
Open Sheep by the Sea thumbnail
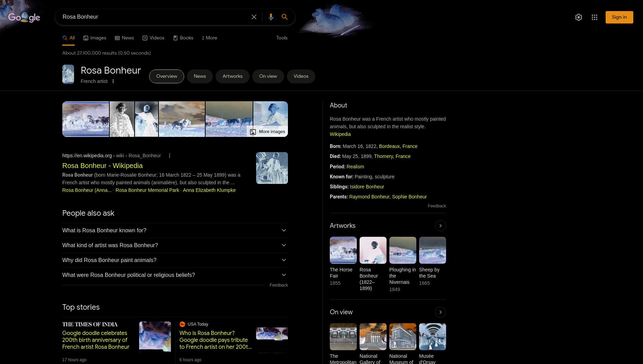click(x=433, y=250)
